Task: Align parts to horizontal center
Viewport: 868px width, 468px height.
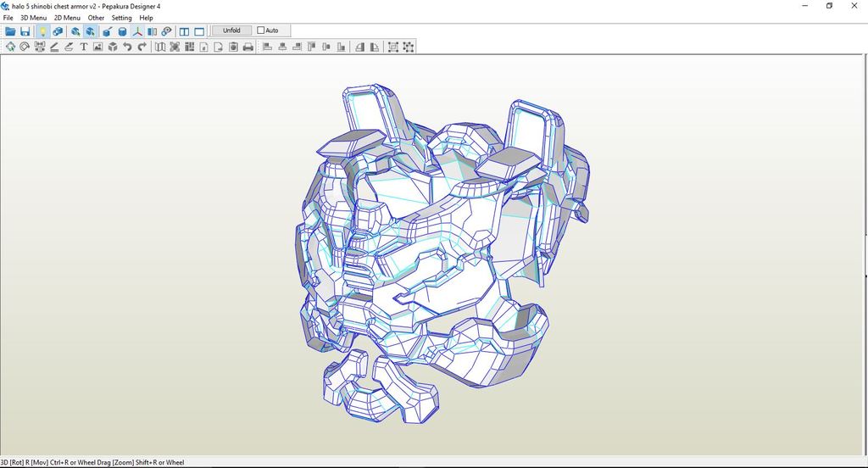Action: [282, 47]
